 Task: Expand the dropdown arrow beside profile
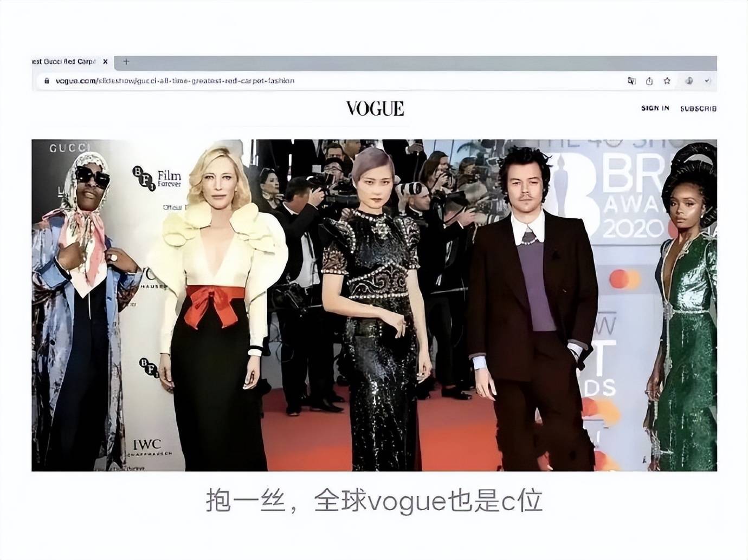click(x=707, y=81)
